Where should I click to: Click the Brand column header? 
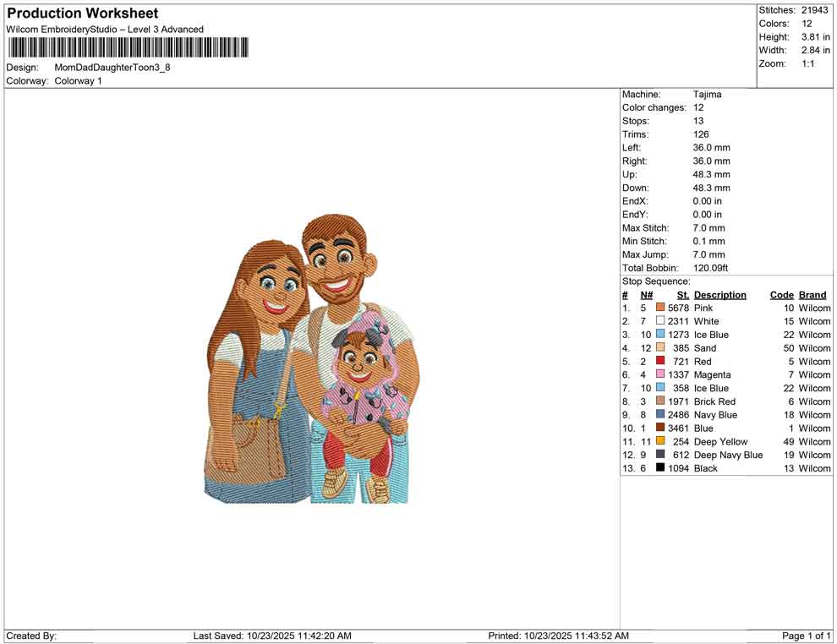click(x=812, y=294)
